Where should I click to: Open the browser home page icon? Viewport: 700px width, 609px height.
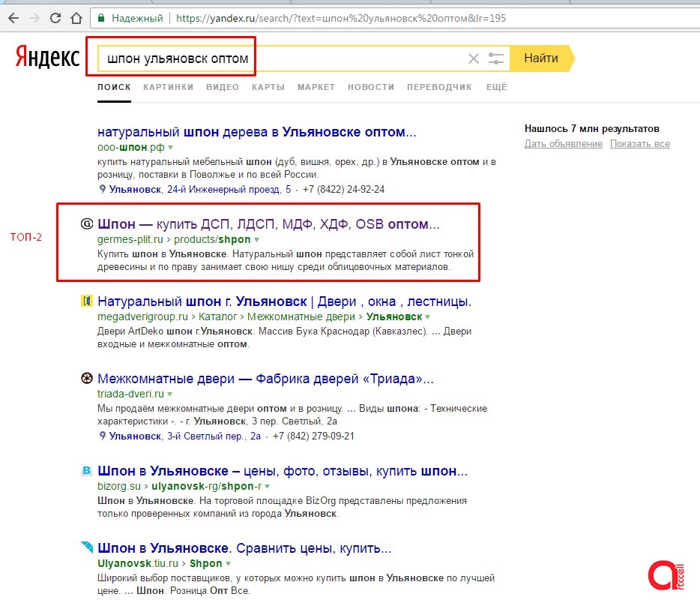pos(76,18)
